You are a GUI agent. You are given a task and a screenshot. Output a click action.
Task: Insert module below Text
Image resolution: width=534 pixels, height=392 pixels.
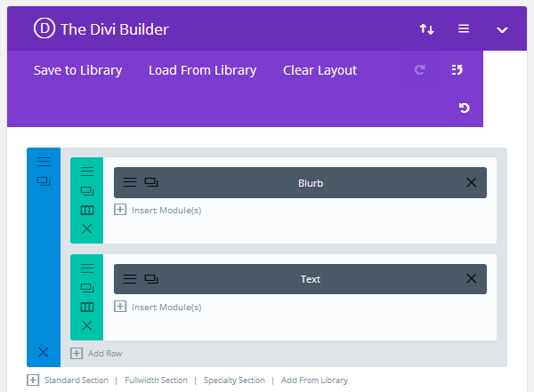[158, 307]
